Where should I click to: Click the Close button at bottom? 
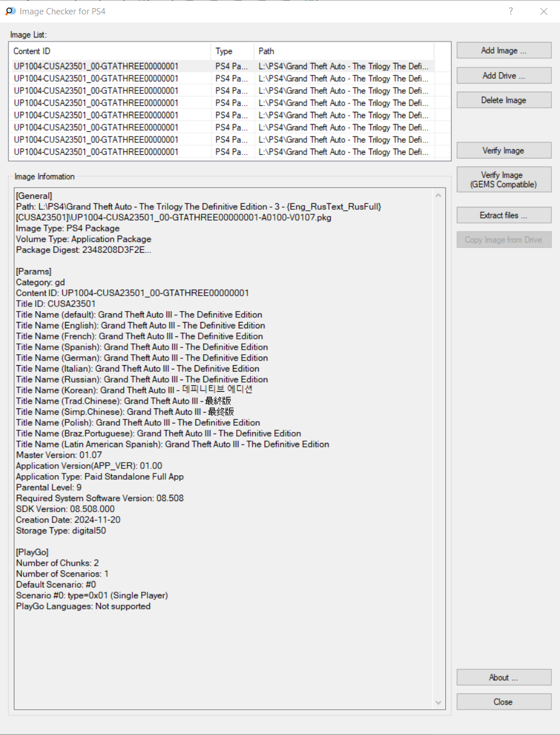tap(504, 702)
